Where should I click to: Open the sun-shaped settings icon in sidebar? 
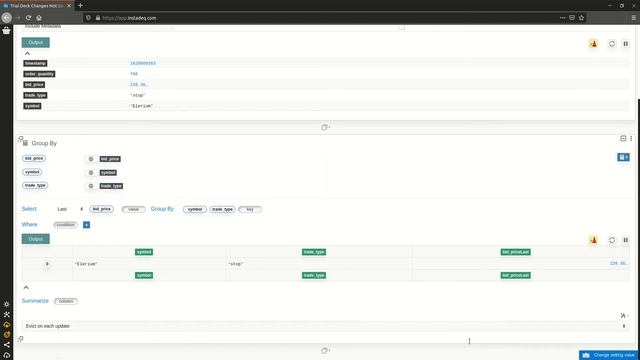7,304
